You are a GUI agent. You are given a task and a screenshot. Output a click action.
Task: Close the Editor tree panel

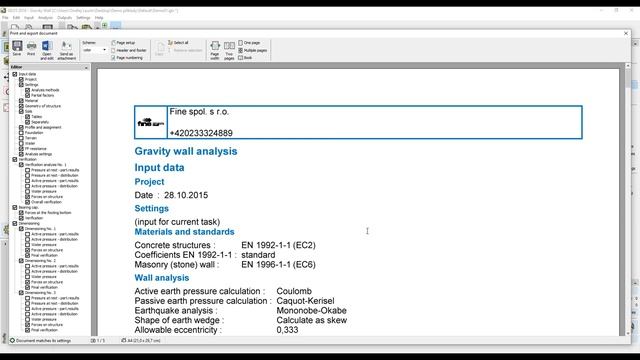coord(86,67)
